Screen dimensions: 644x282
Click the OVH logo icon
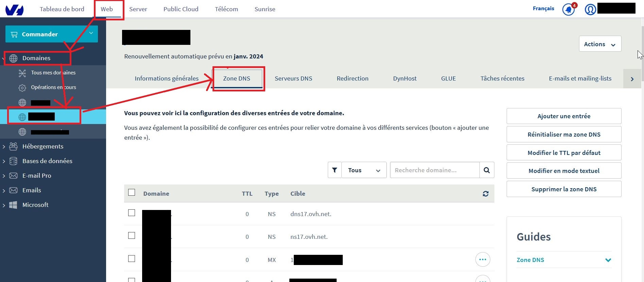(14, 10)
